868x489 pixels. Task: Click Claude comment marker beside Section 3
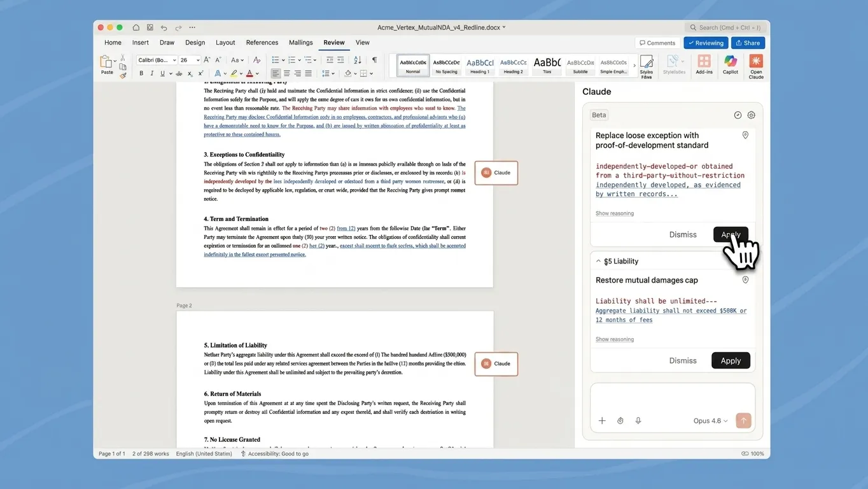tap(496, 173)
